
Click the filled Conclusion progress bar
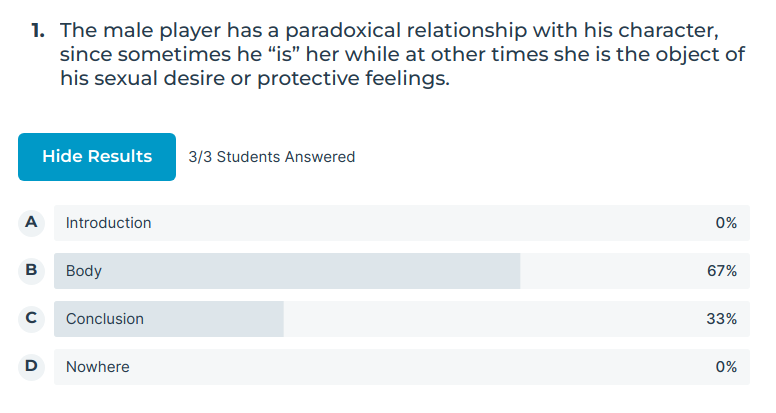[x=169, y=319]
